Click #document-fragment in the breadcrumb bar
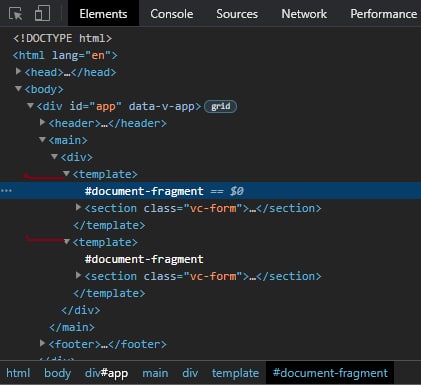 pyautogui.click(x=330, y=373)
